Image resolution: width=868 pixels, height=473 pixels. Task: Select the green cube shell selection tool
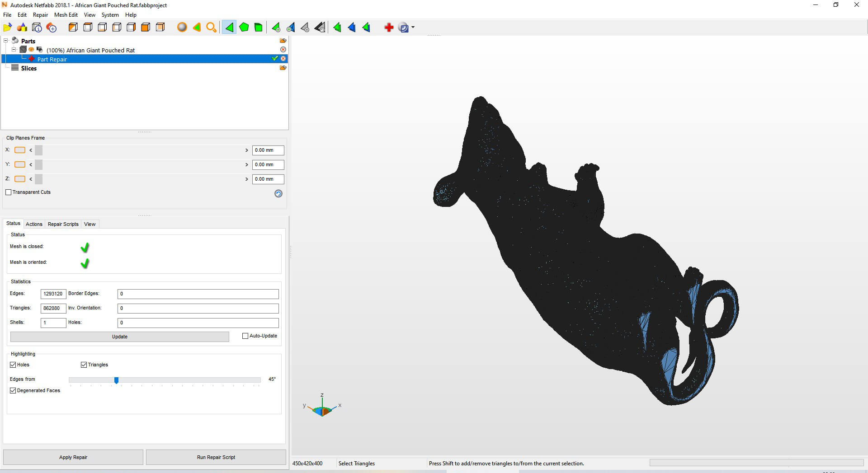click(x=259, y=28)
